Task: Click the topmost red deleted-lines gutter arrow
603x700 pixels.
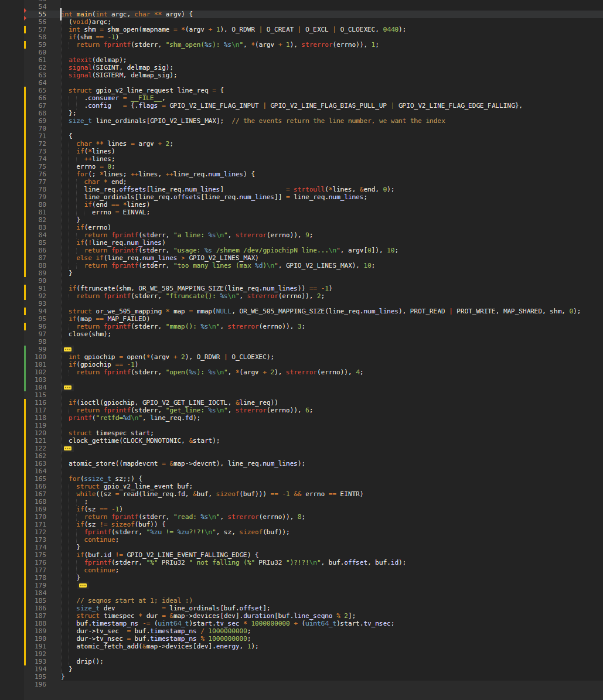Action: tap(25, 11)
